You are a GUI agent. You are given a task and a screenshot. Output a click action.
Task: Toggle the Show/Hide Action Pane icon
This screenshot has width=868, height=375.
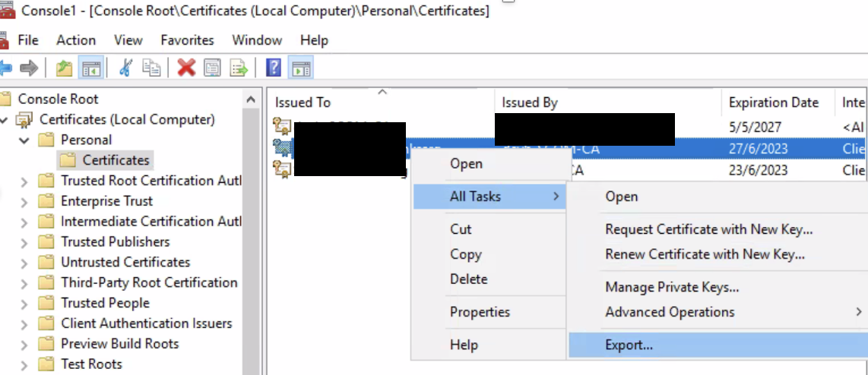tap(301, 68)
